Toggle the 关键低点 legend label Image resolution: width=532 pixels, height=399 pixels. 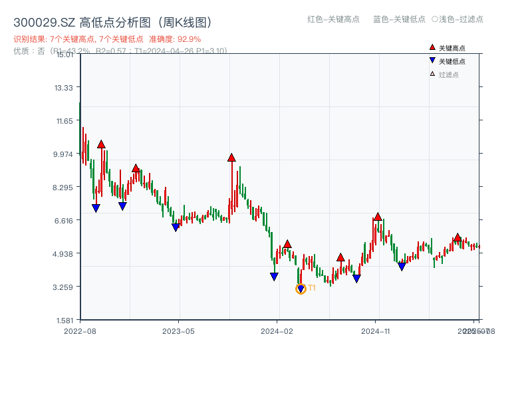pos(452,61)
